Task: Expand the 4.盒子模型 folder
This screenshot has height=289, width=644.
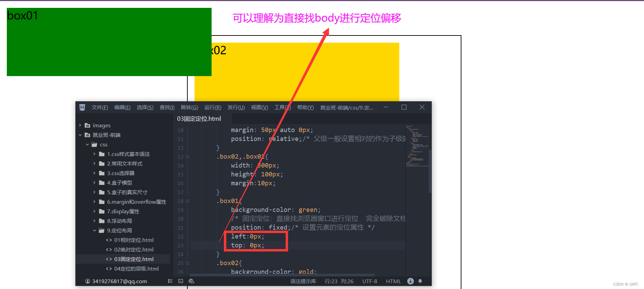Action: click(x=95, y=183)
